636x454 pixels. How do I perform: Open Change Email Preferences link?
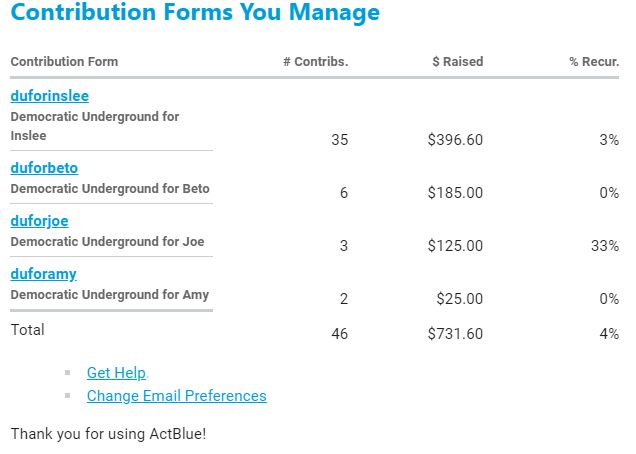click(x=176, y=395)
